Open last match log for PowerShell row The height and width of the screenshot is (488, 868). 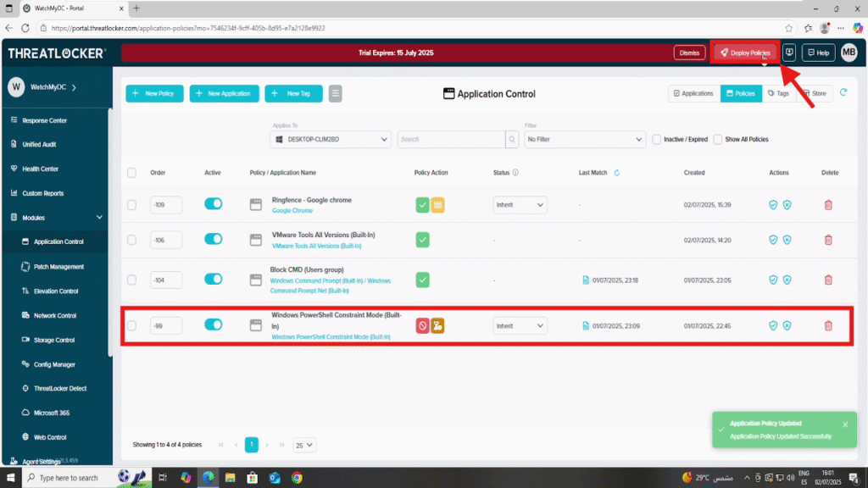click(586, 326)
